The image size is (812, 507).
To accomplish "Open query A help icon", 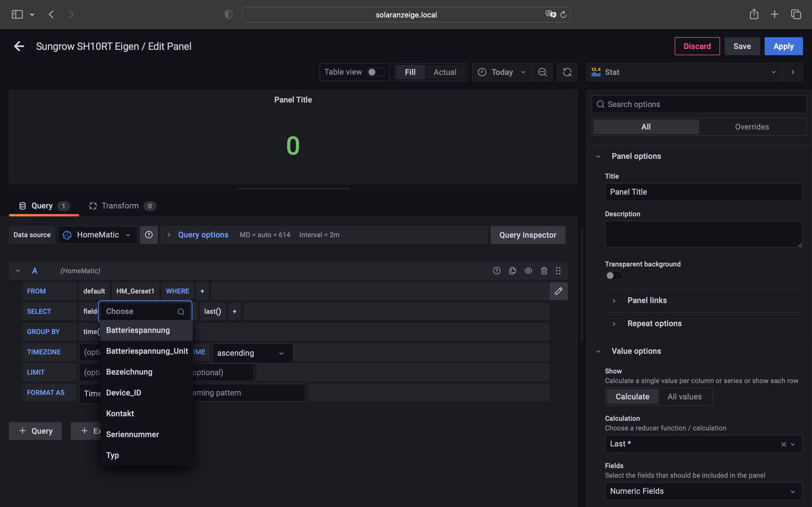I will tap(497, 271).
